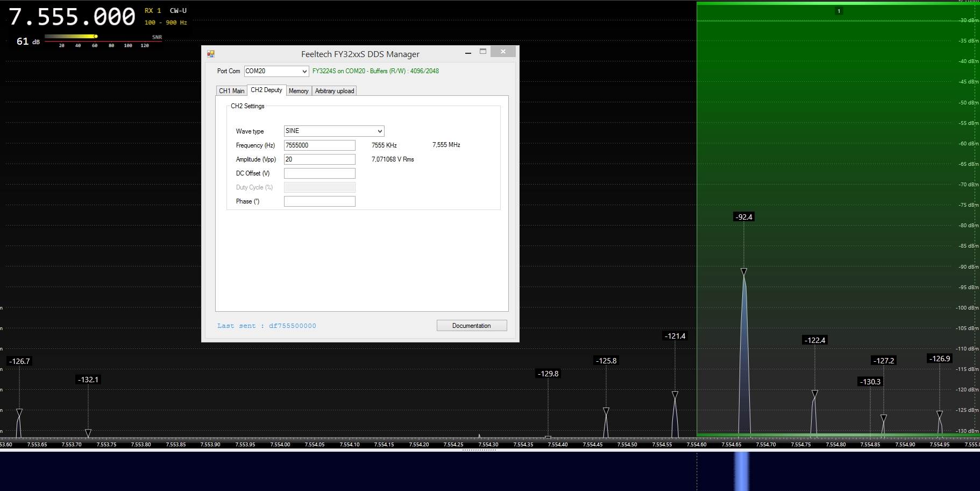Click the DC Offset (V) input field
The image size is (980, 491).
click(x=319, y=173)
